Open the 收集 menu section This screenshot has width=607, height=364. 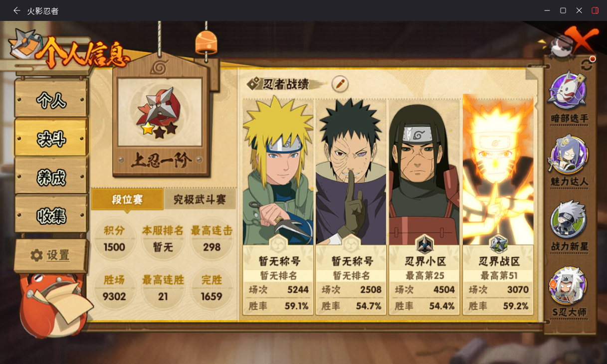[x=51, y=216]
